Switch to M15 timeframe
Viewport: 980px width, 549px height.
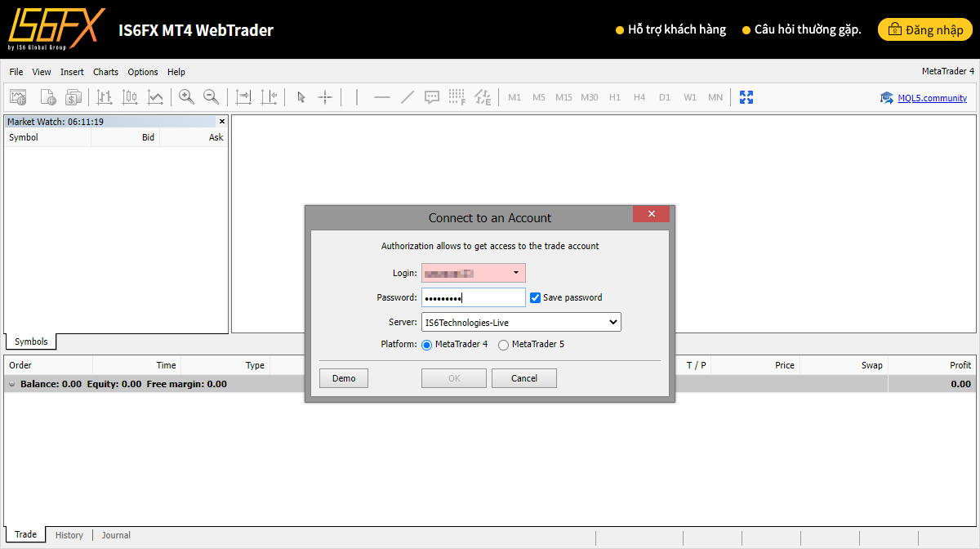(x=564, y=97)
